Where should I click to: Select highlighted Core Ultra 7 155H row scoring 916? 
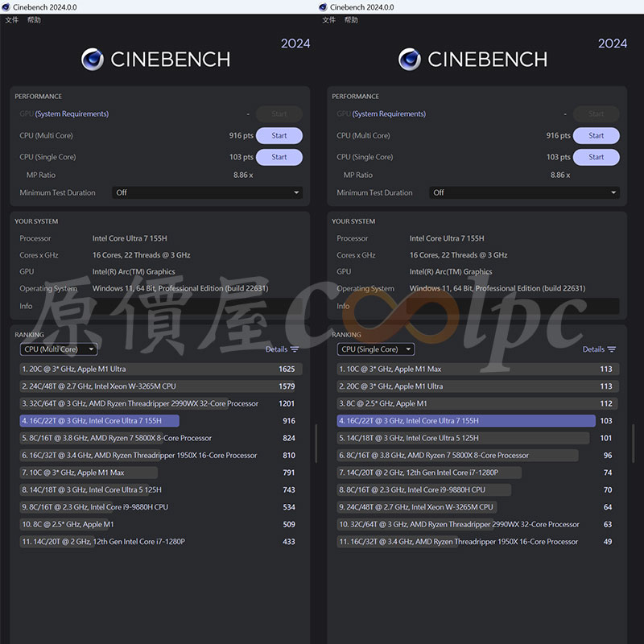(x=161, y=420)
